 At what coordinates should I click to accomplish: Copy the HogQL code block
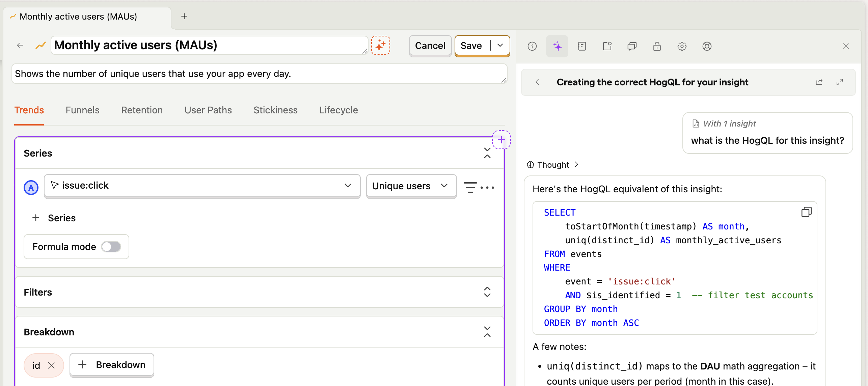(x=806, y=212)
